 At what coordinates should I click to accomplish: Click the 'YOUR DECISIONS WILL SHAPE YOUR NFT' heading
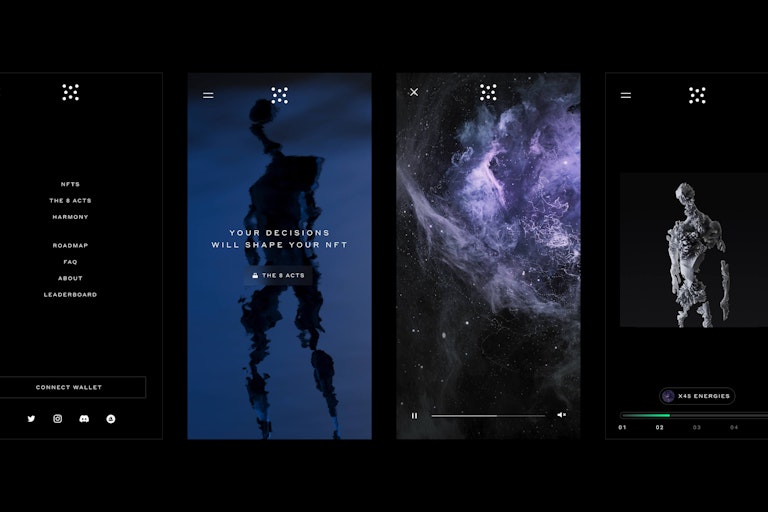279,239
